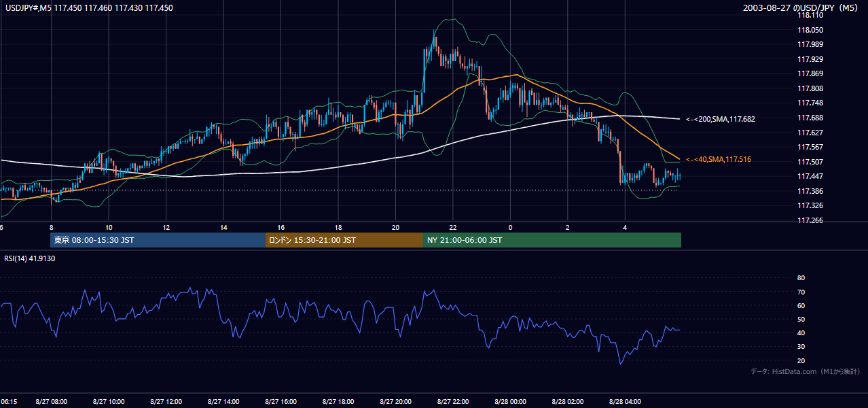Select the Tokyo 08:00-15:30 JST session bar
868x408 pixels.
(x=158, y=240)
